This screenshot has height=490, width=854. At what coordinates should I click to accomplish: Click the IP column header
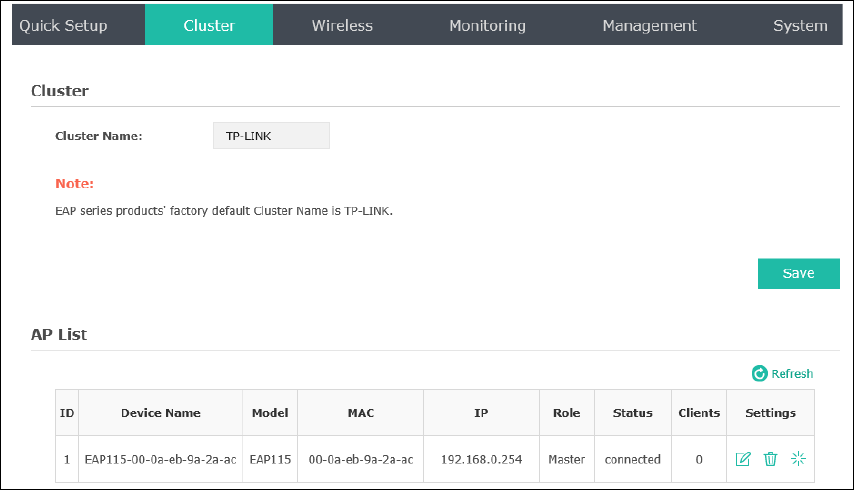point(481,413)
